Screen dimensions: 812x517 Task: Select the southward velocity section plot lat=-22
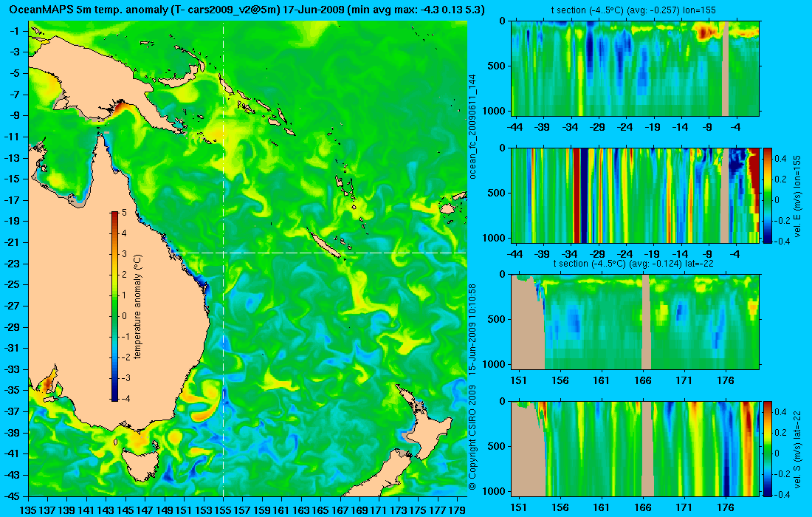click(636, 448)
